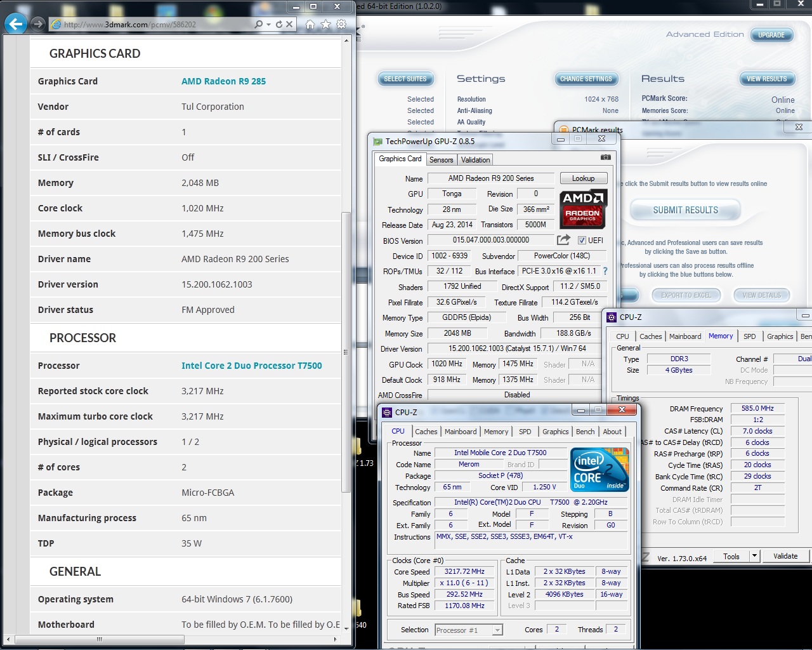Click CHANGE SETTINGS in PCMark
Image resolution: width=812 pixels, height=650 pixels.
pos(586,79)
